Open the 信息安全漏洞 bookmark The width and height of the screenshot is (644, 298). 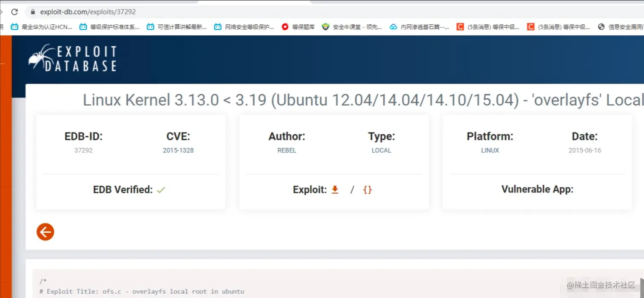coord(621,27)
